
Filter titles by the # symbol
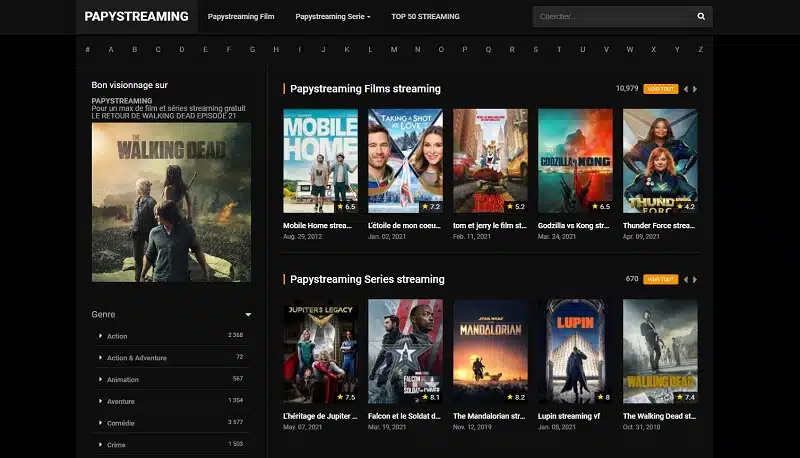[x=88, y=49]
